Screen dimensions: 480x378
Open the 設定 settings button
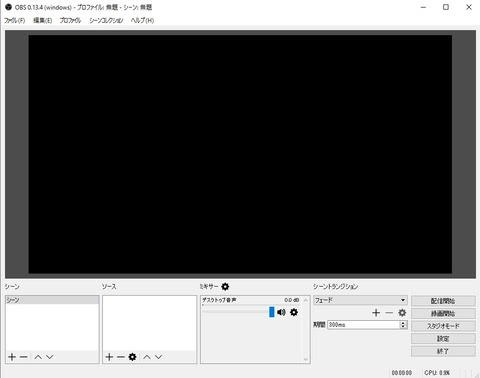[x=443, y=339]
